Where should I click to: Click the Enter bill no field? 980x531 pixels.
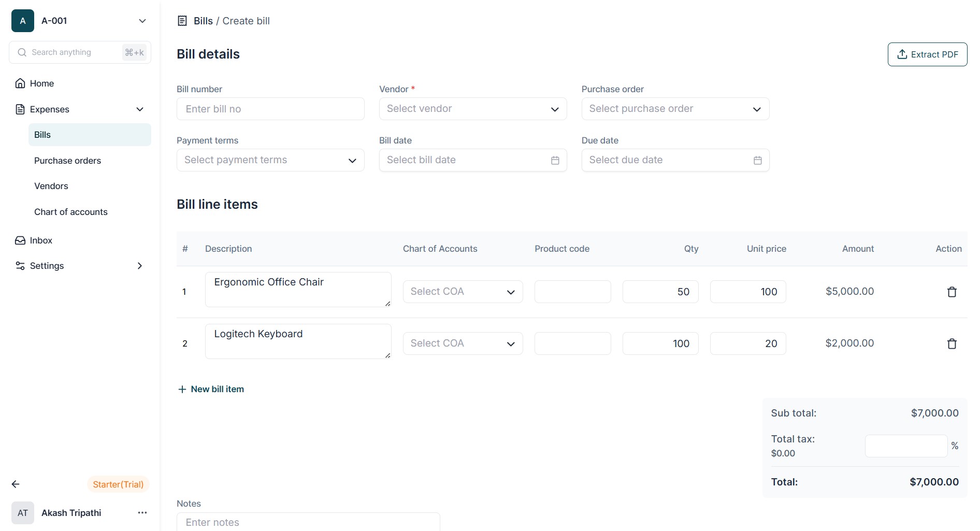tap(270, 109)
